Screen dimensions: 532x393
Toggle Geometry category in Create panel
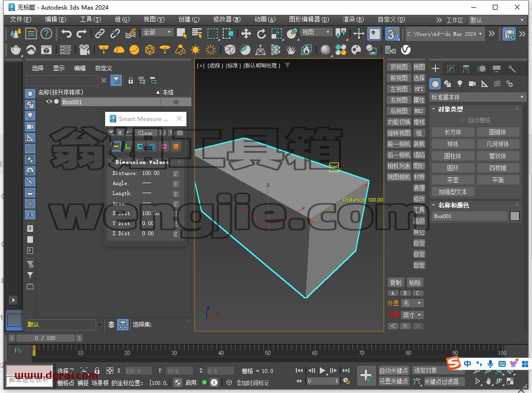(x=435, y=84)
